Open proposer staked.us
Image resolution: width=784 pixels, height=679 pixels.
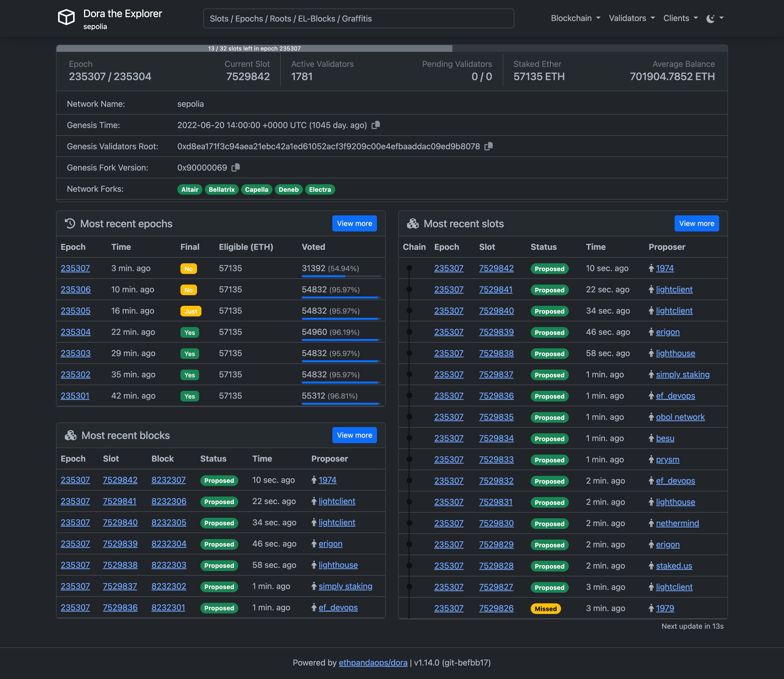click(x=674, y=566)
